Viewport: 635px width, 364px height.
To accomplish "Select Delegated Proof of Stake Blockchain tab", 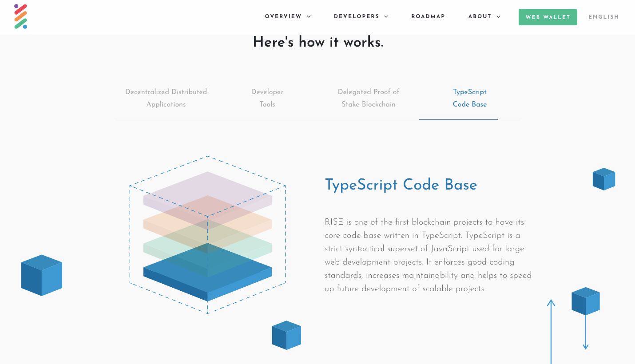I will point(369,98).
